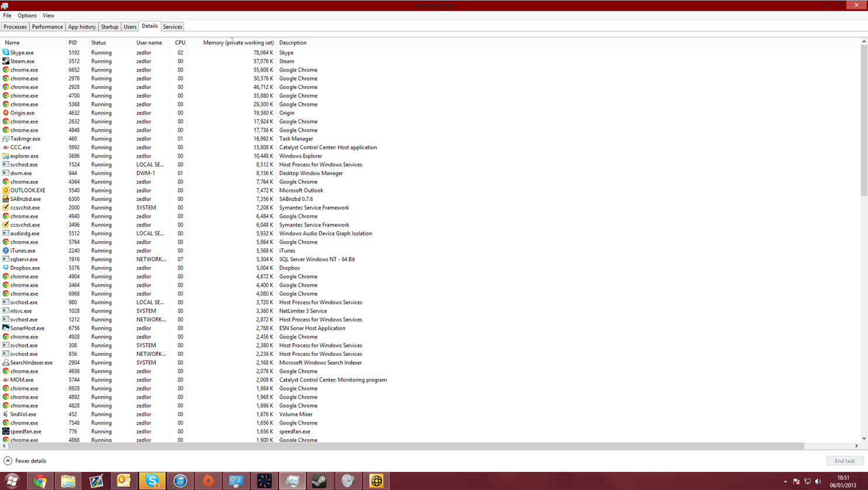
Task: Select the MOM.exe process name
Action: pyautogui.click(x=22, y=379)
